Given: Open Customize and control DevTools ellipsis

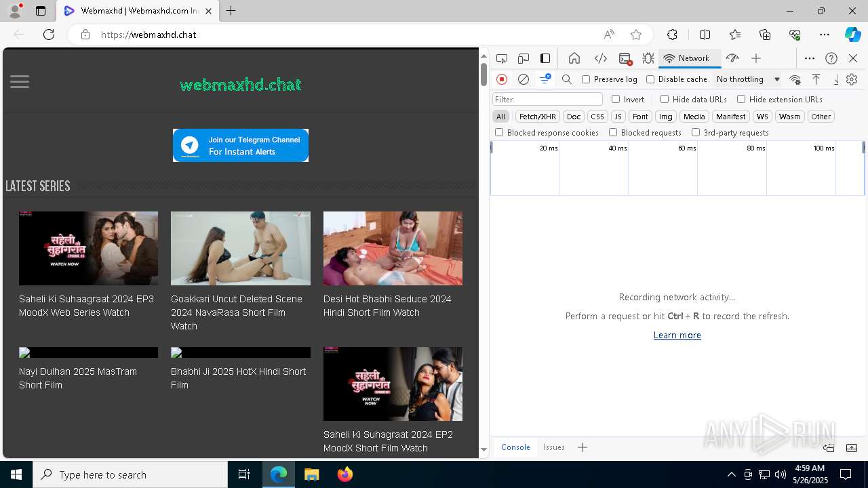Looking at the screenshot, I should coord(810,58).
